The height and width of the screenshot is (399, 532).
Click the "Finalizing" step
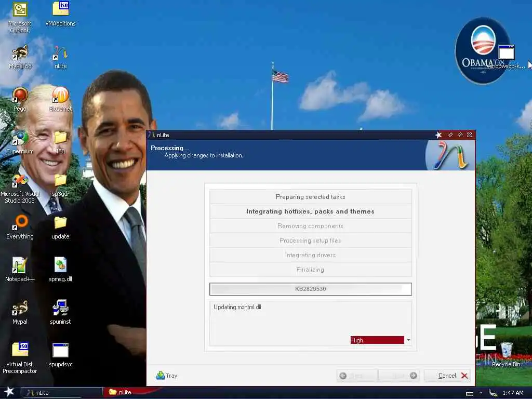[x=311, y=270]
